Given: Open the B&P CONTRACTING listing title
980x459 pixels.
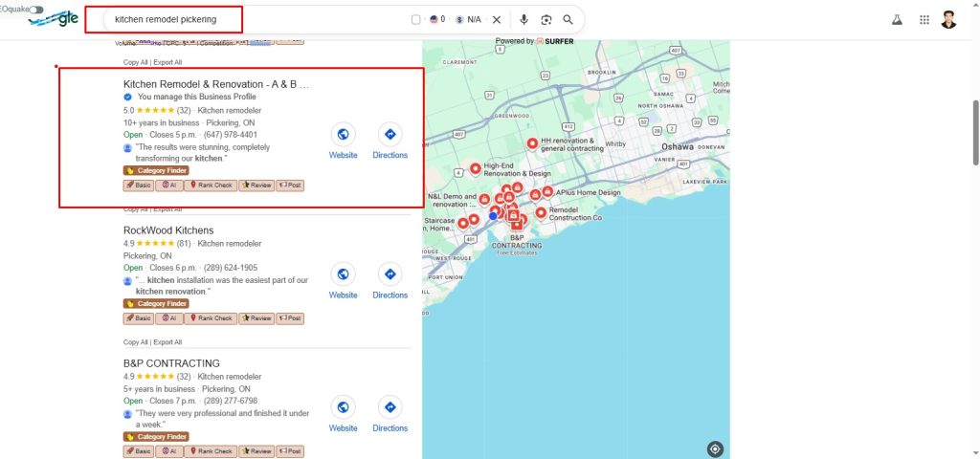Looking at the screenshot, I should click(x=172, y=363).
